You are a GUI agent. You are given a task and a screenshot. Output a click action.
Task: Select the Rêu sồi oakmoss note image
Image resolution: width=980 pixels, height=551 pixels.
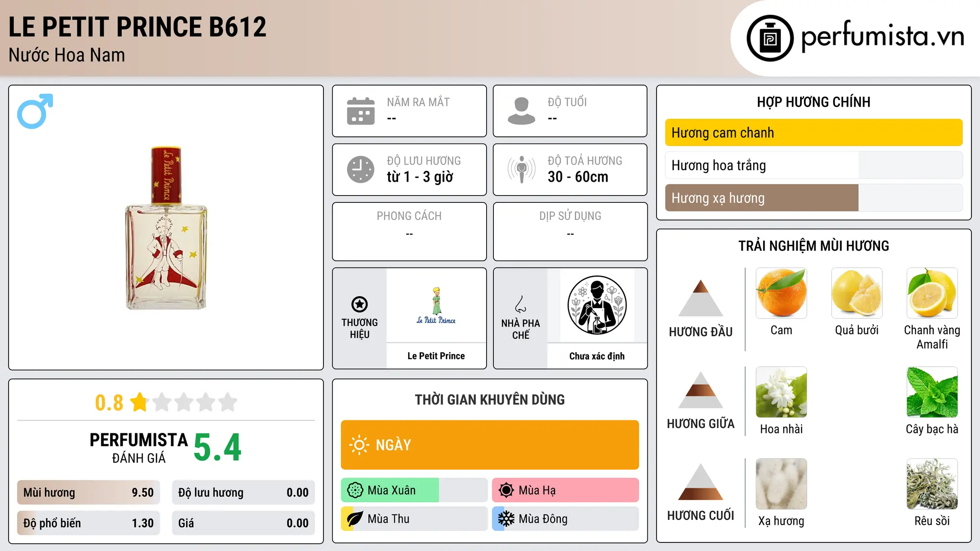(x=932, y=484)
